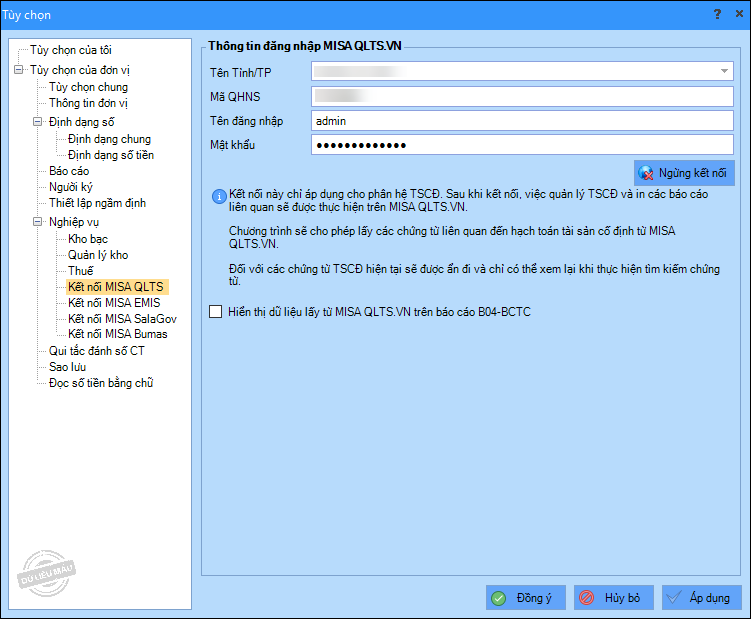Click the check icon on Áp dụng
The height and width of the screenshot is (619, 751).
tap(674, 597)
